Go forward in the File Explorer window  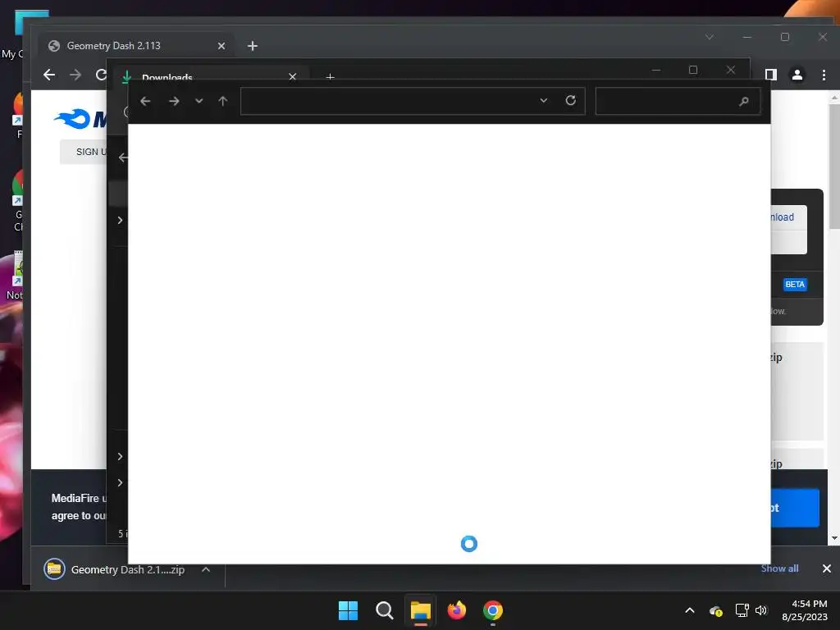pos(174,101)
